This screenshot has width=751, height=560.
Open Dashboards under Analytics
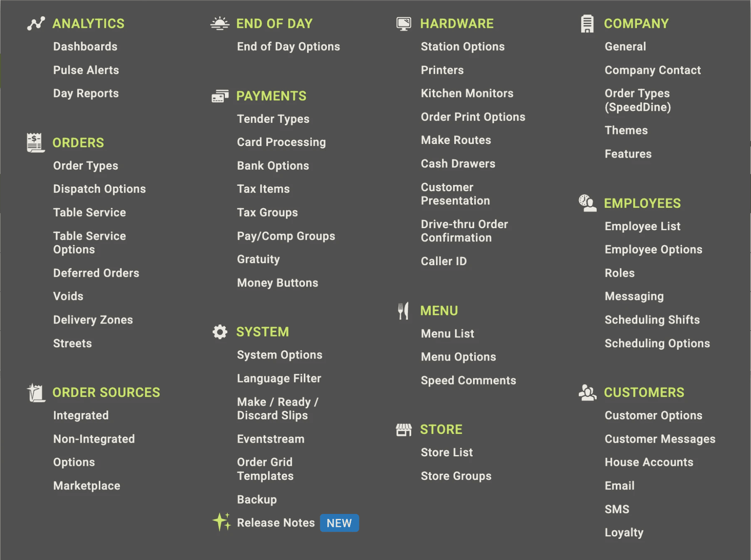tap(85, 46)
